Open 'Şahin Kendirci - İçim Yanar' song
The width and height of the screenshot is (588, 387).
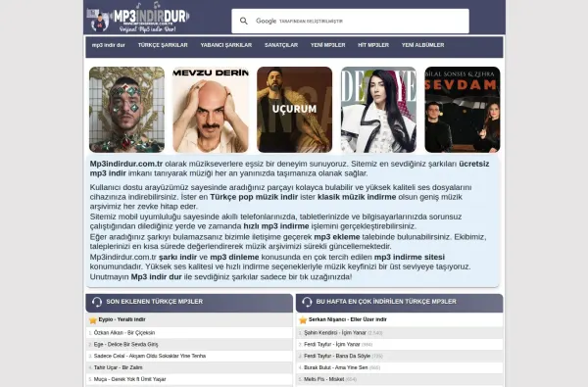click(335, 333)
